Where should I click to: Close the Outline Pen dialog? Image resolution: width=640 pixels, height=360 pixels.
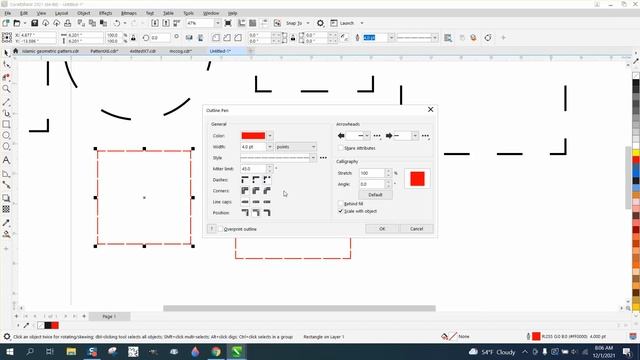(x=430, y=109)
